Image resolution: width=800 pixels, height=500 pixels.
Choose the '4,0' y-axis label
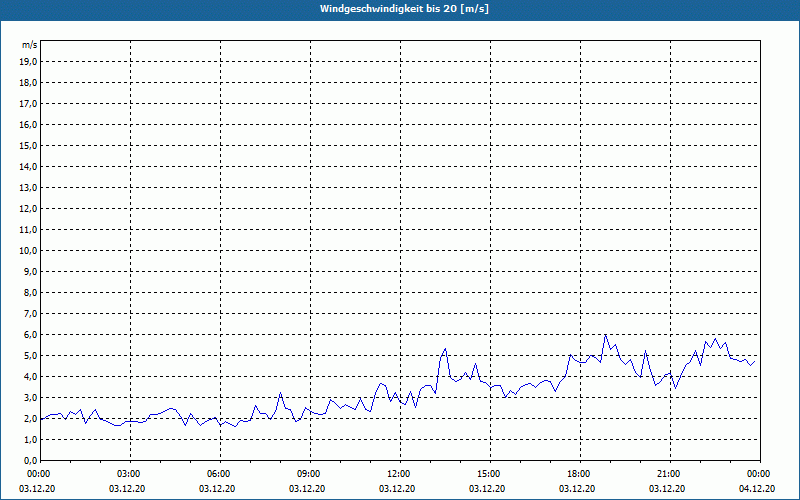pos(31,377)
